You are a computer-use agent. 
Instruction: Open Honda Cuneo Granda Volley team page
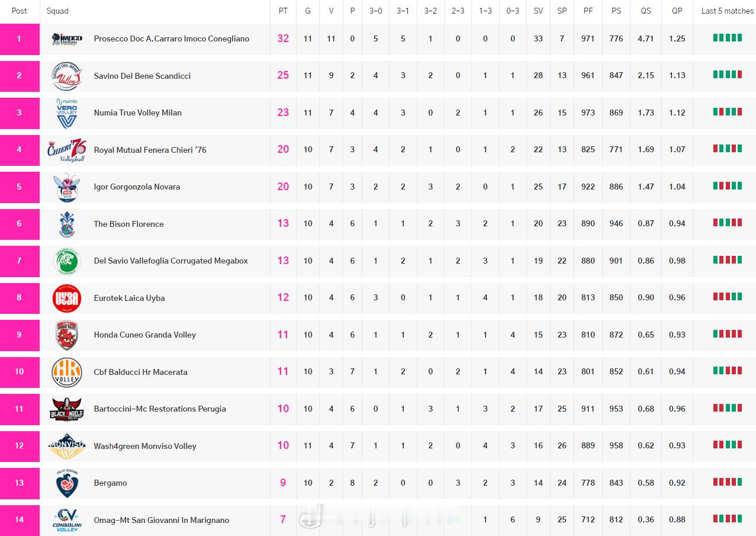145,335
